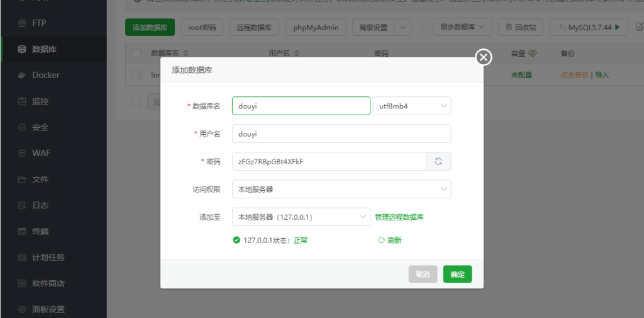Click the 刷新 refresh status link

pyautogui.click(x=389, y=240)
